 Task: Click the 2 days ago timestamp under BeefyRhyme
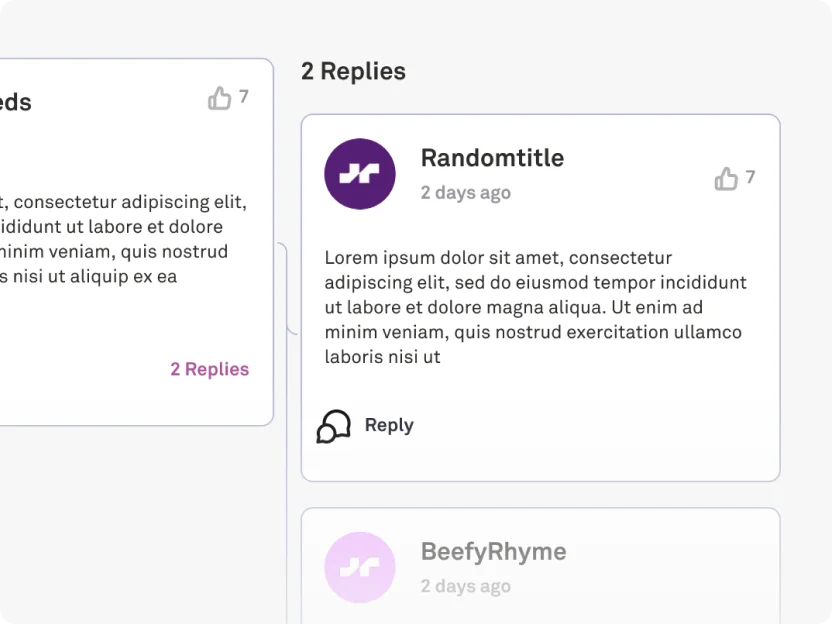[466, 586]
